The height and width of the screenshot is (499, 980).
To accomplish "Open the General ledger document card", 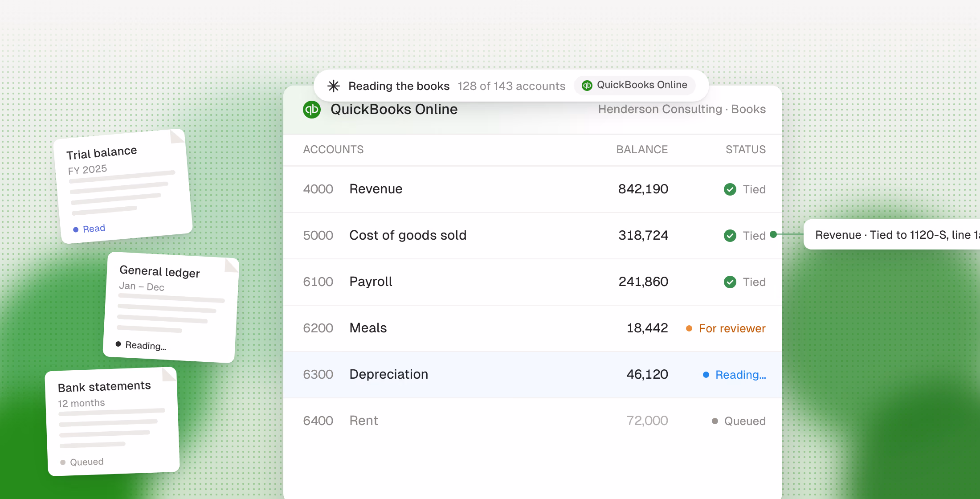I will (171, 307).
